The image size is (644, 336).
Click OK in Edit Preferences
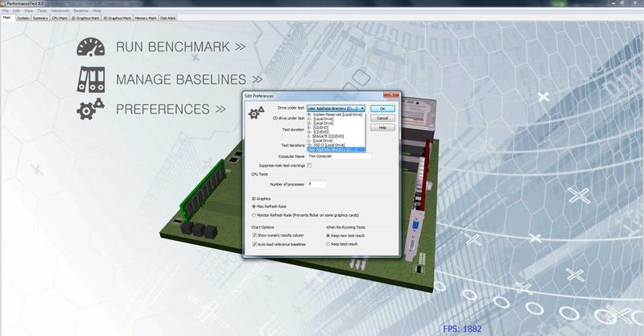point(382,109)
